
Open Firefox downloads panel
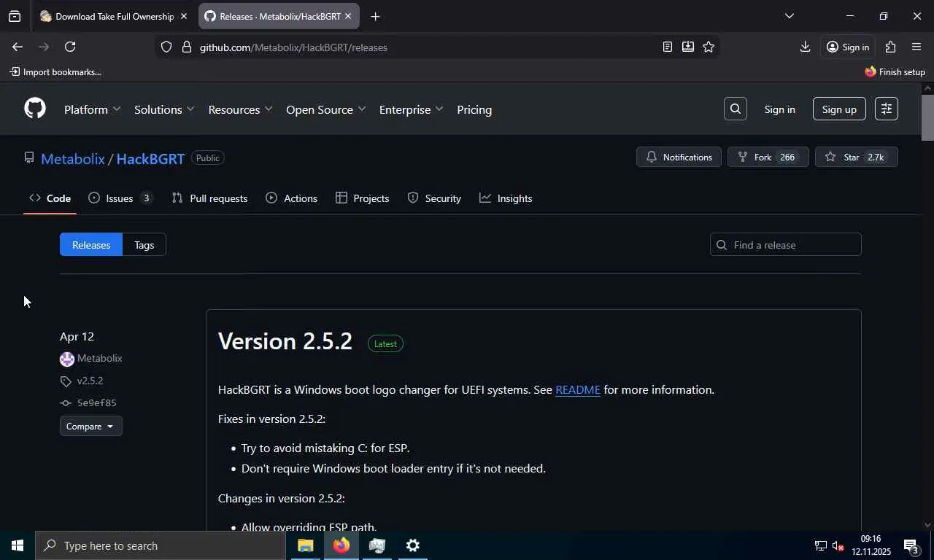tap(805, 47)
